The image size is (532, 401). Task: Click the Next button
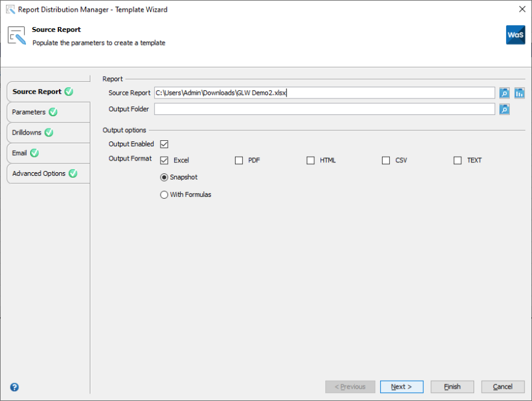coord(401,386)
